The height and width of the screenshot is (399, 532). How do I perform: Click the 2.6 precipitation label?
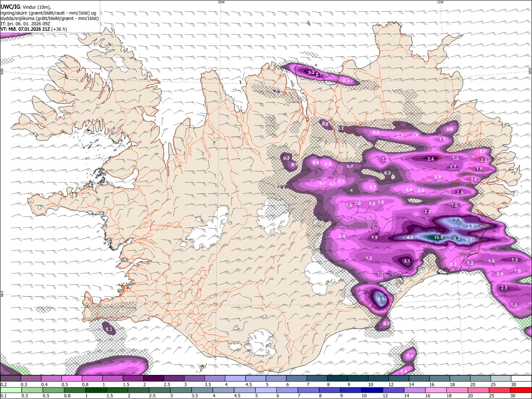point(460,192)
